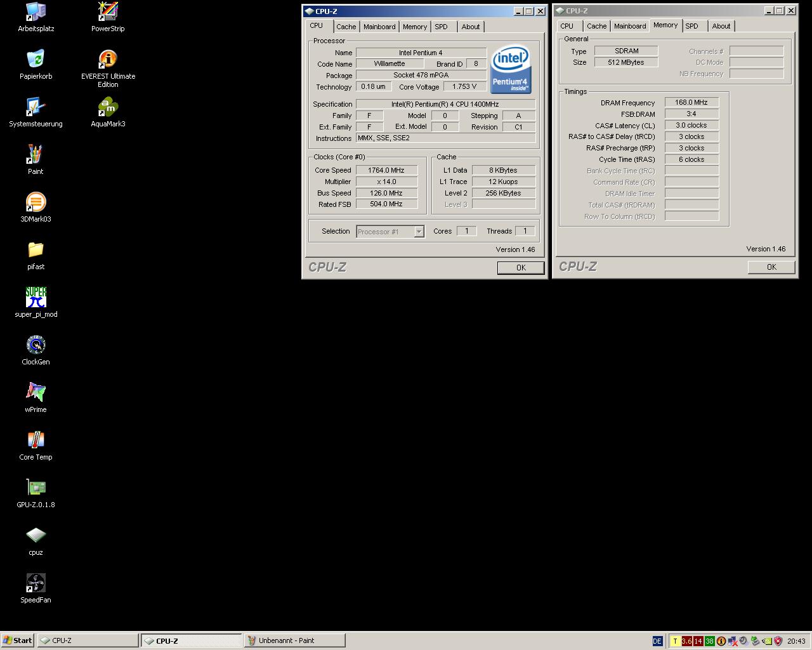Viewport: 812px width, 650px height.
Task: Open the Papierkorb recycle bin icon
Action: (36, 64)
